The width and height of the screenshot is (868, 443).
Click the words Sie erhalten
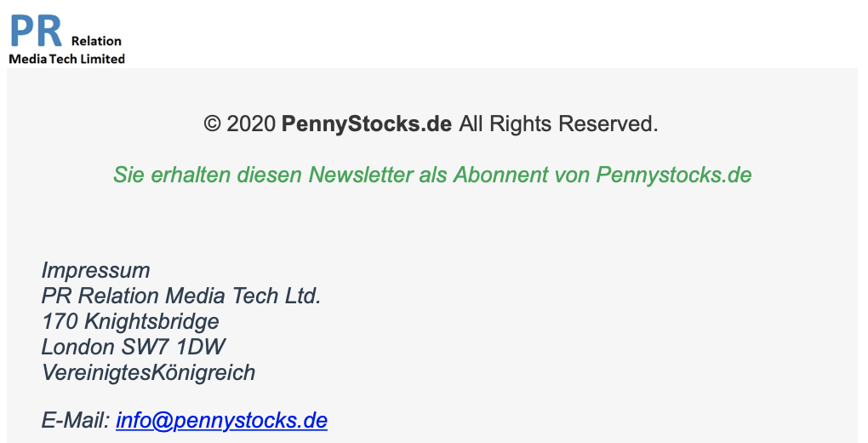point(160,175)
